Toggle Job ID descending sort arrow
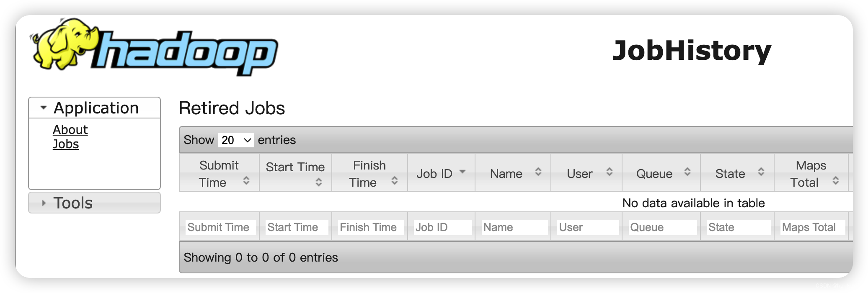The width and height of the screenshot is (868, 293). (x=462, y=172)
